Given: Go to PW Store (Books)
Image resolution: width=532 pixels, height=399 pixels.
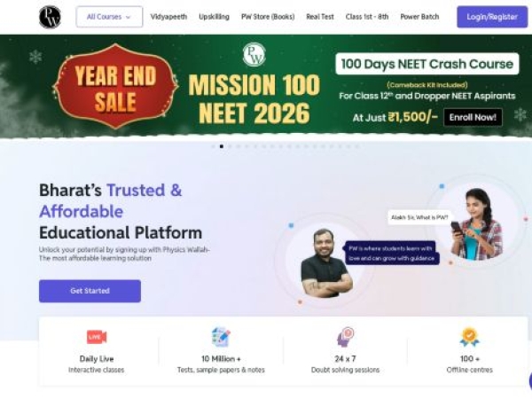Looking at the screenshot, I should pyautogui.click(x=268, y=17).
